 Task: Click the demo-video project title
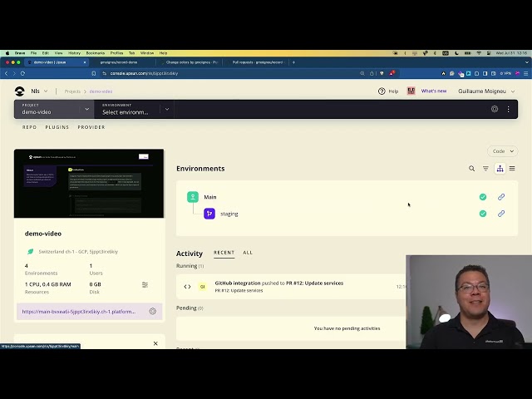click(x=43, y=234)
